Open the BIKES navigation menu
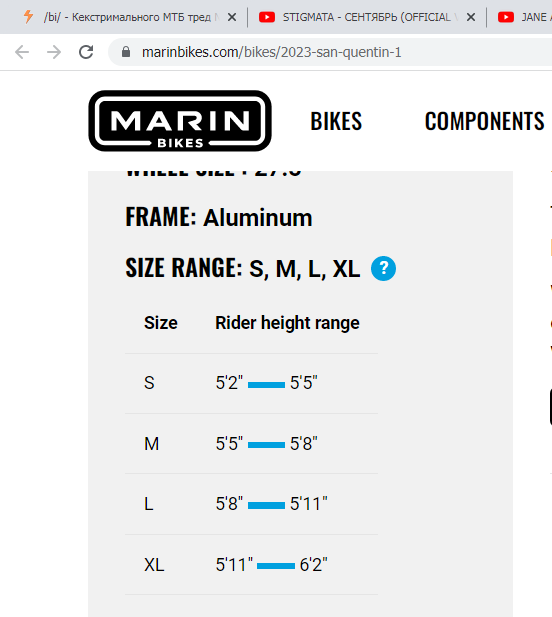Image resolution: width=552 pixels, height=617 pixels. tap(336, 121)
